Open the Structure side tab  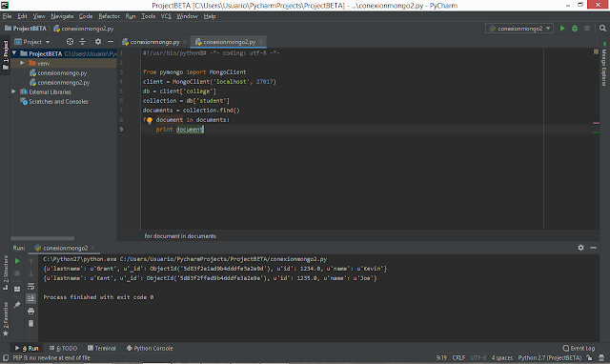[x=6, y=273]
